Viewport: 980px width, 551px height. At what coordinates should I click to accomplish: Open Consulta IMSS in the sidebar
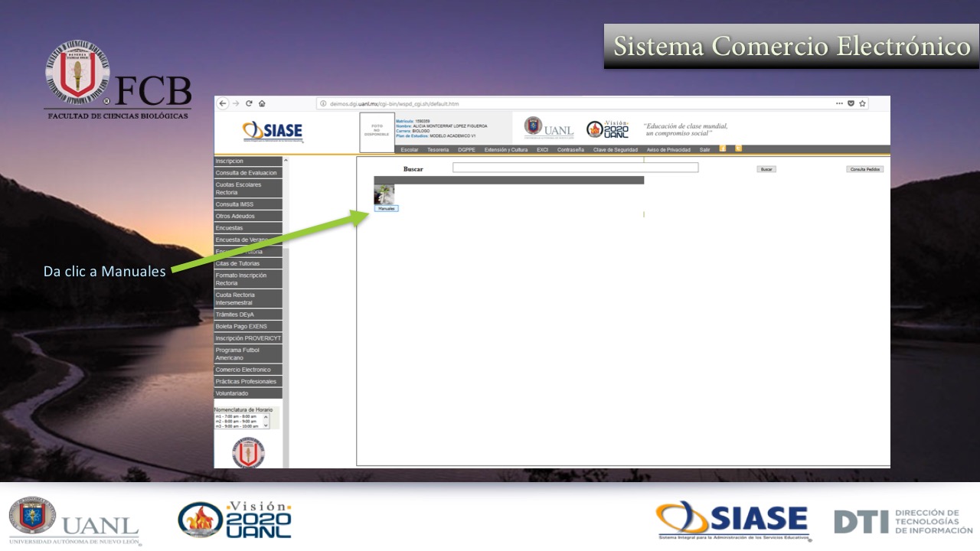248,204
